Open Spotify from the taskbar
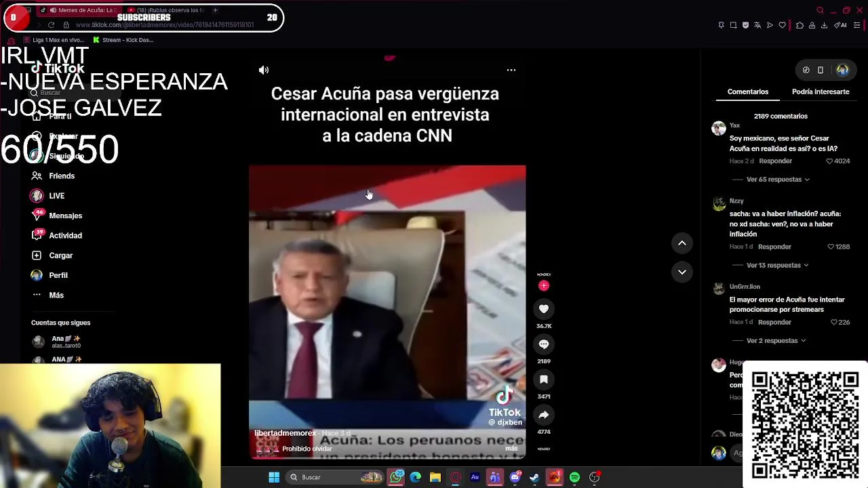 coord(574,477)
